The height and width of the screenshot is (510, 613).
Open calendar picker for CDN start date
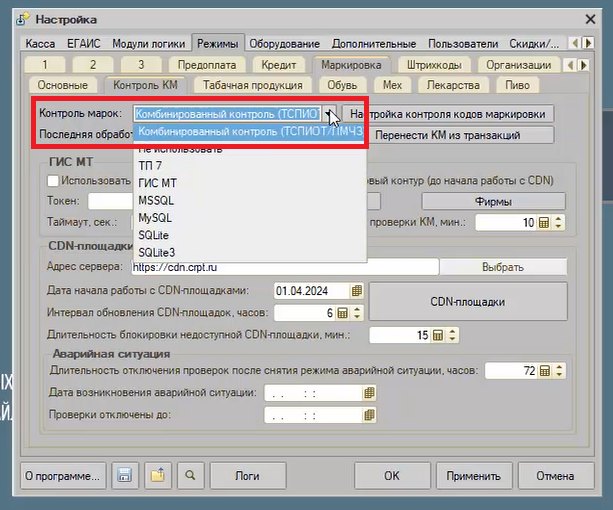click(357, 291)
